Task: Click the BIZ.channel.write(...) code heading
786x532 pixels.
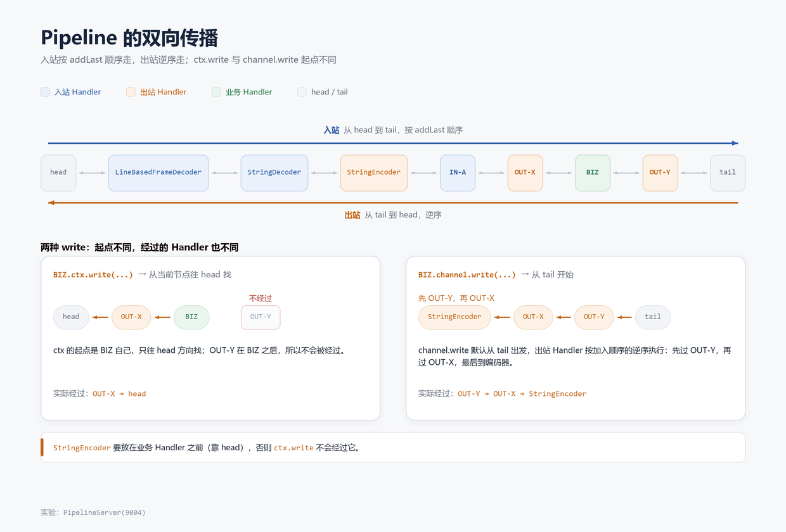Action: coord(467,275)
